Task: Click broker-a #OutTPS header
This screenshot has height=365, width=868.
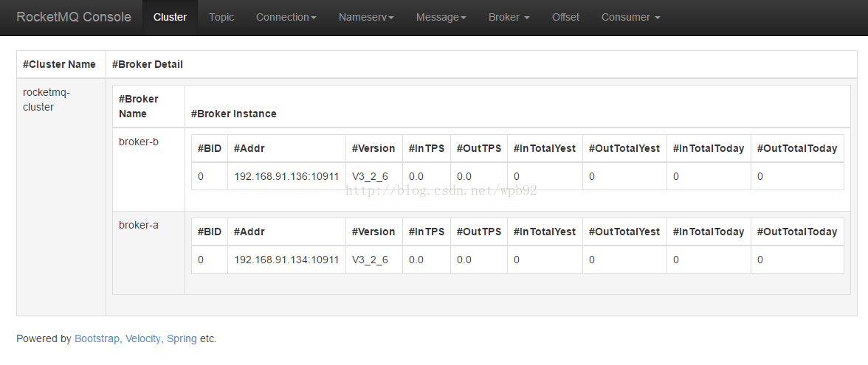Action: 479,232
